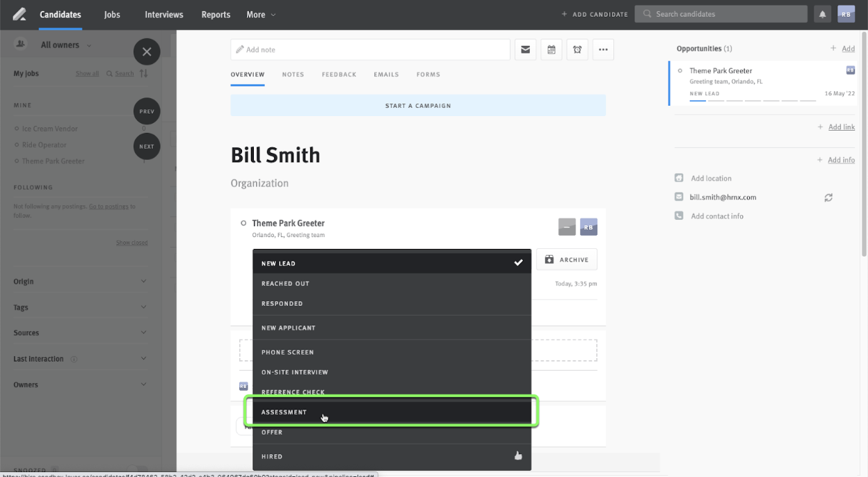Send an email using the envelope icon
This screenshot has height=477, width=868.
[x=525, y=49]
